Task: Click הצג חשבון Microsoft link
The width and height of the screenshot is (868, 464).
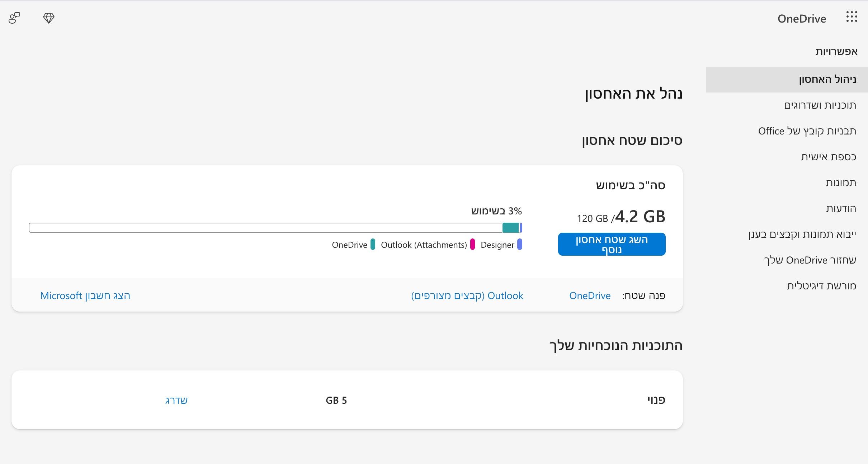Action: [85, 295]
